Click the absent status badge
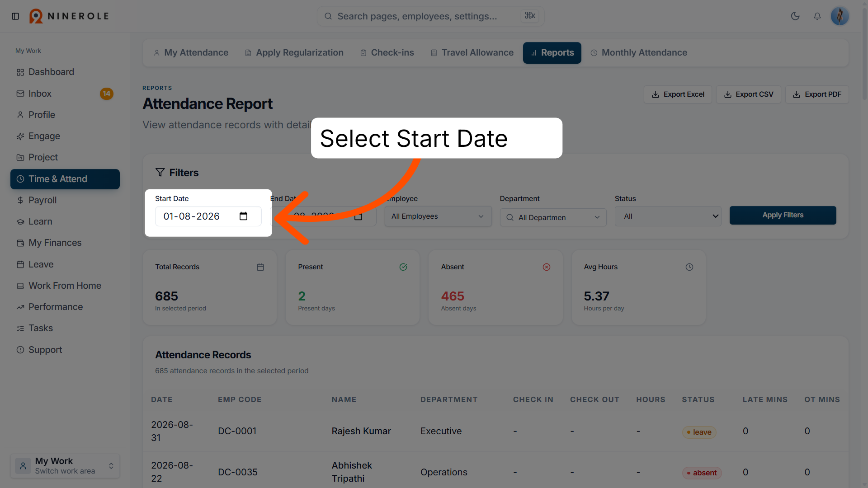Screen dimensions: 868x488 (702, 473)
